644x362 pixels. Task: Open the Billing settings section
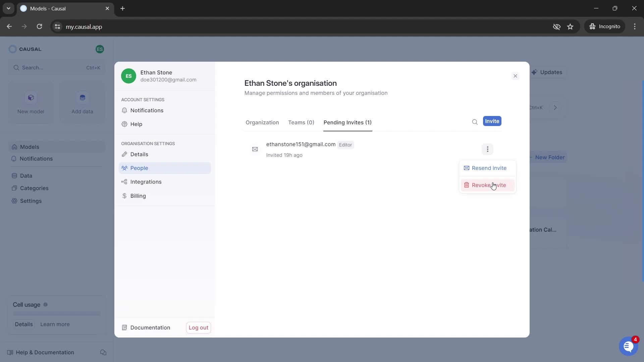138,196
